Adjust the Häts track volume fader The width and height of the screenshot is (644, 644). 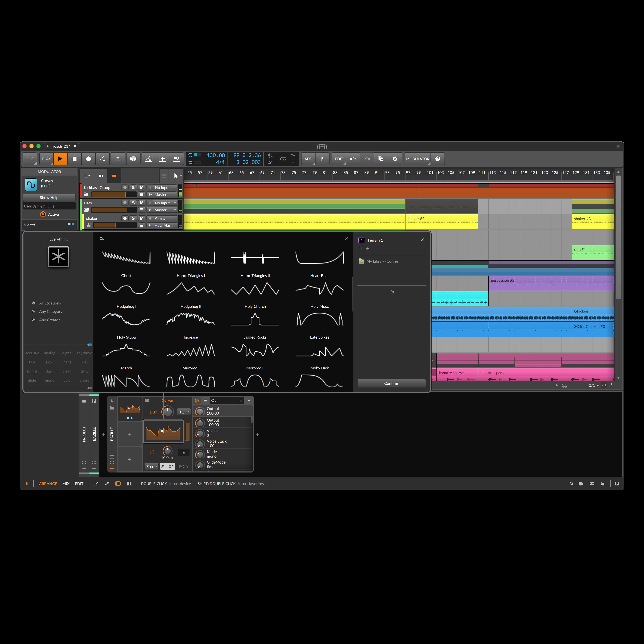pyautogui.click(x=114, y=210)
